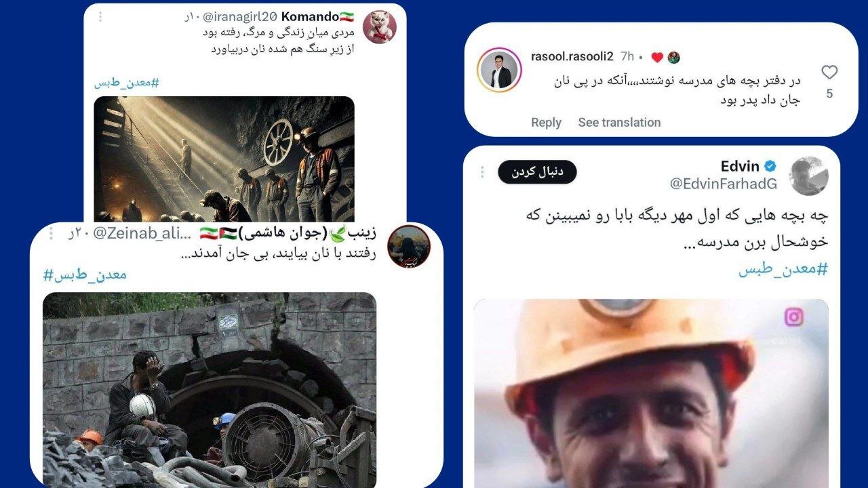Open the mine entrance photo in Zeinab's tweet
This screenshot has height=488, width=868.
[x=210, y=390]
